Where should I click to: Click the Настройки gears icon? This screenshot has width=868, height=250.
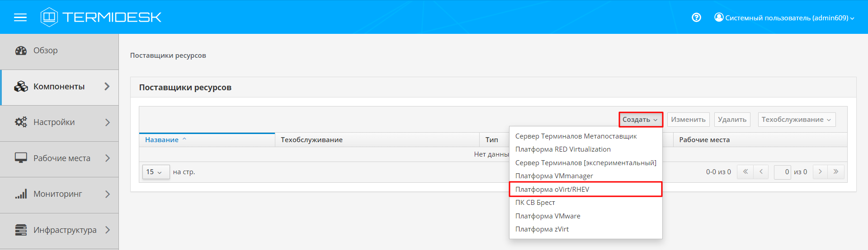pyautogui.click(x=21, y=122)
